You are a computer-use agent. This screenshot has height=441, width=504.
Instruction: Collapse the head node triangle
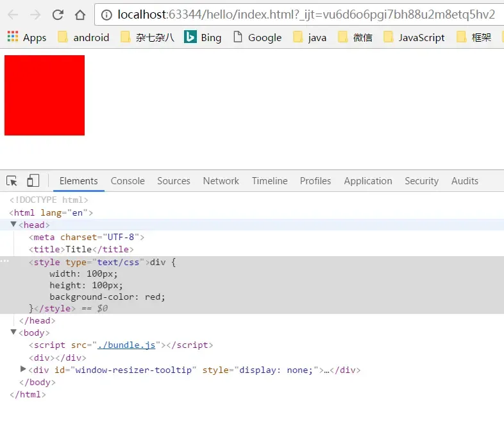click(13, 224)
